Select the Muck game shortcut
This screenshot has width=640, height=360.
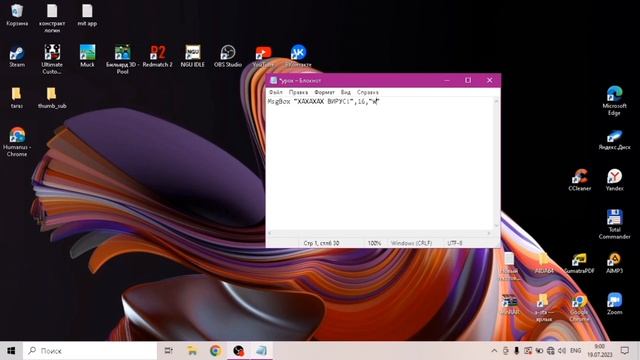click(x=87, y=56)
